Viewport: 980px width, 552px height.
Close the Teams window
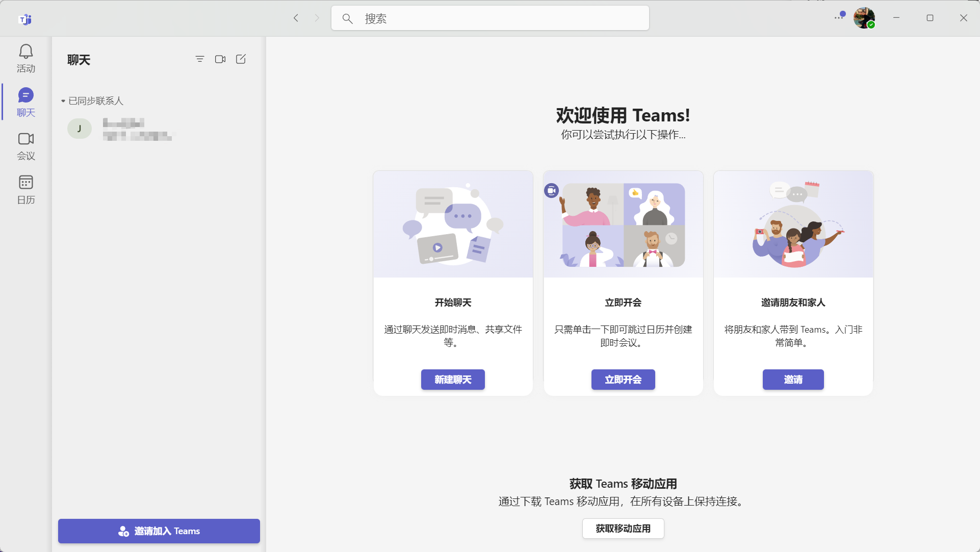coord(964,18)
